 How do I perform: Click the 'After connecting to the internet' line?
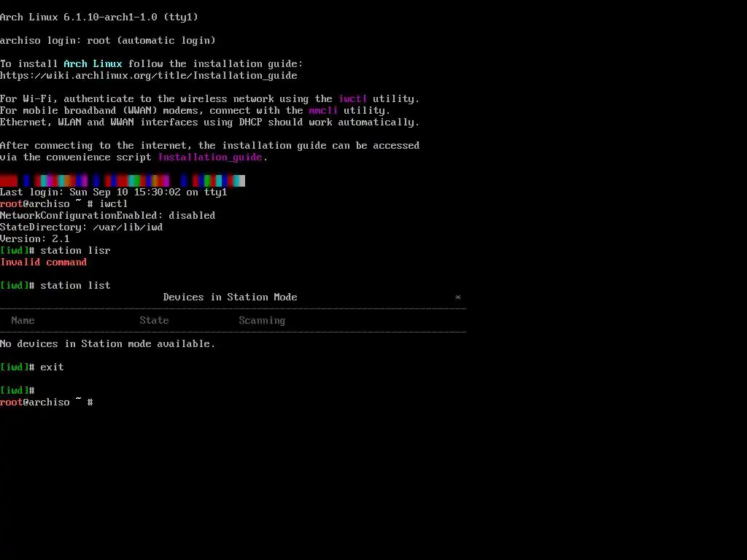click(209, 146)
